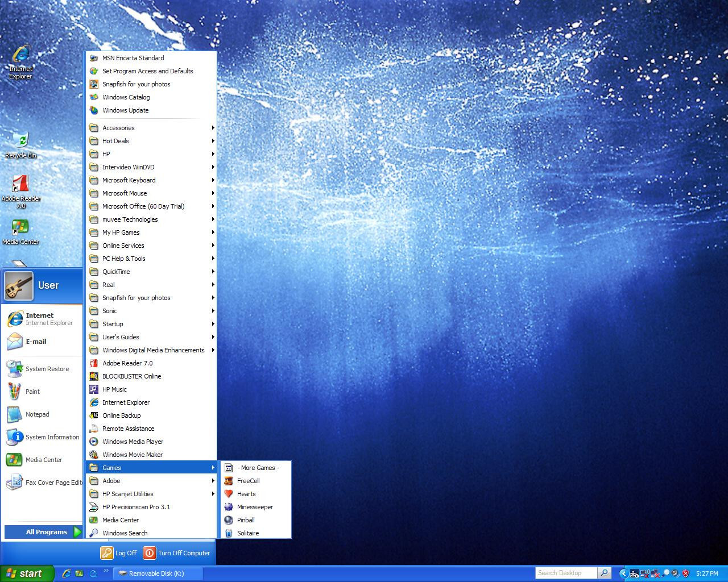This screenshot has width=728, height=582.
Task: Launch Paint from pinned Start list
Action: tap(42, 392)
